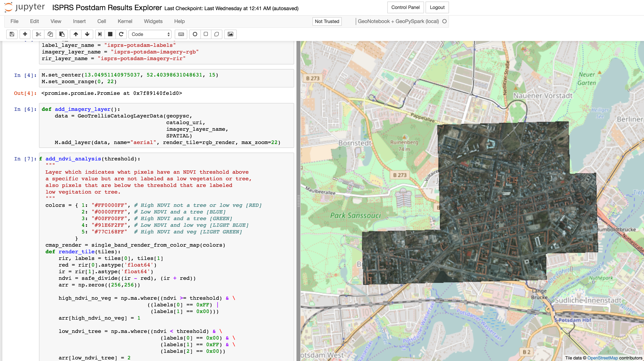
Task: Select the rectangle annotation tool
Action: [x=206, y=34]
